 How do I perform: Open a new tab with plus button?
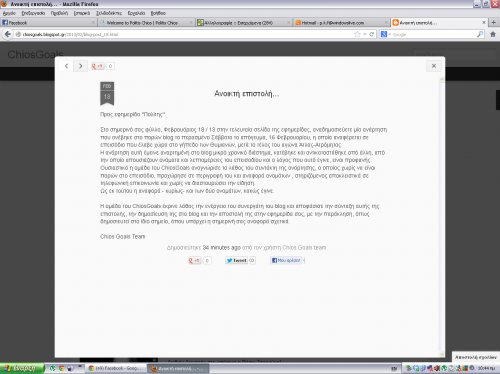494,22
